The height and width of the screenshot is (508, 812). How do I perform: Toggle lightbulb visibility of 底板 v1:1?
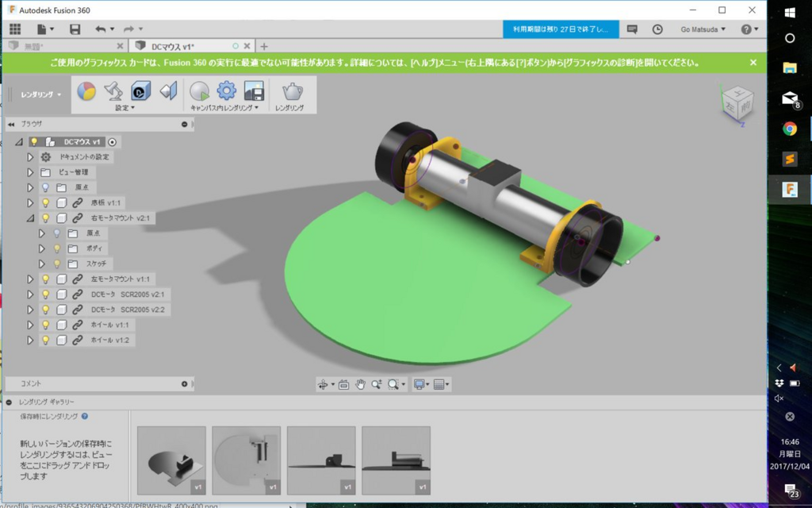point(45,202)
